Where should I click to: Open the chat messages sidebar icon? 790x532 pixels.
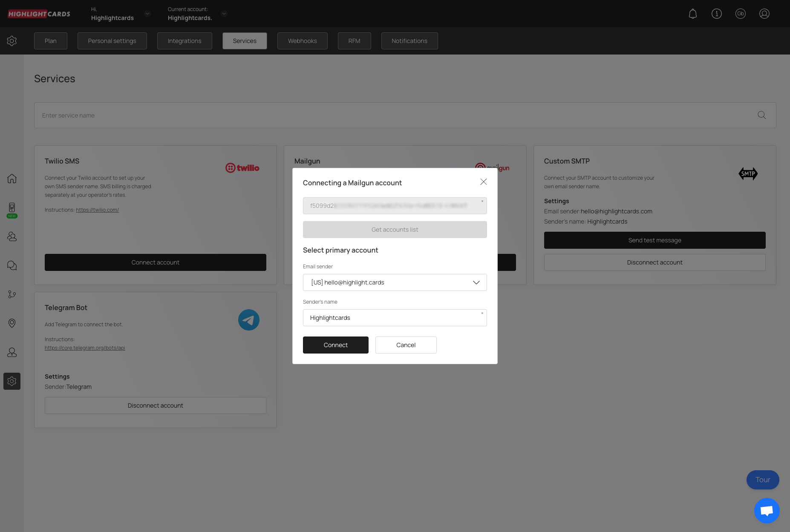click(x=12, y=265)
